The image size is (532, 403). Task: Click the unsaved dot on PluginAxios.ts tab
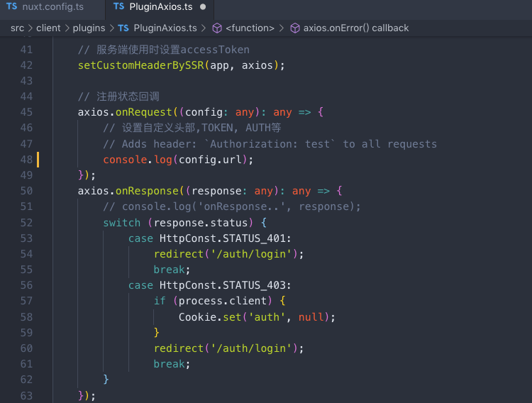click(x=203, y=7)
